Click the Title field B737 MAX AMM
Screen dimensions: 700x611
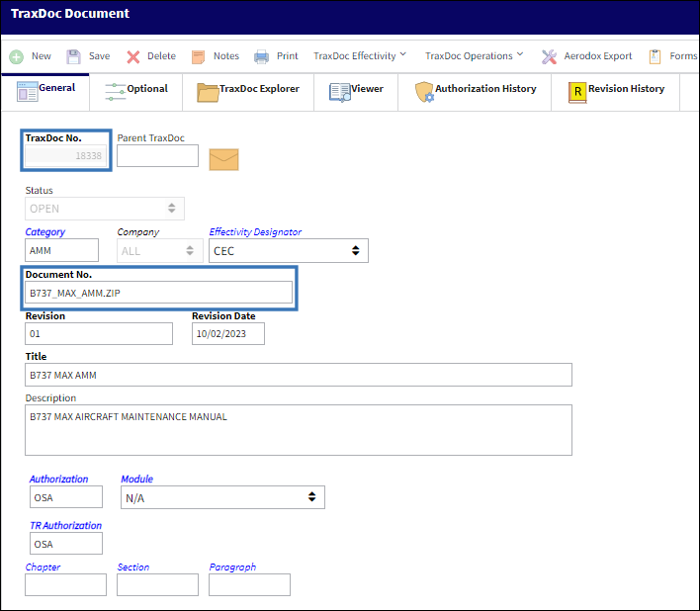click(x=299, y=375)
